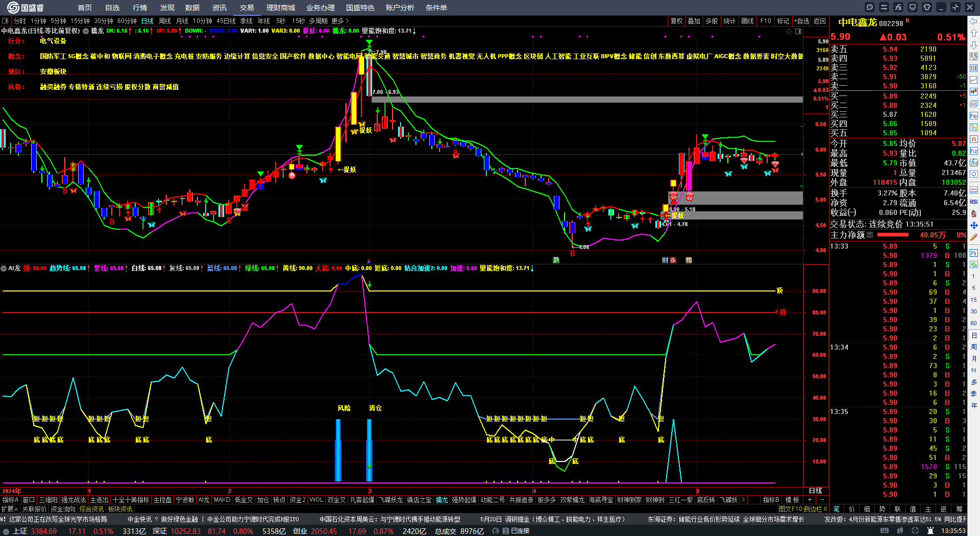Toggle the chart diamond icon near top-right of chart
This screenshot has width=980, height=536.
click(x=789, y=31)
